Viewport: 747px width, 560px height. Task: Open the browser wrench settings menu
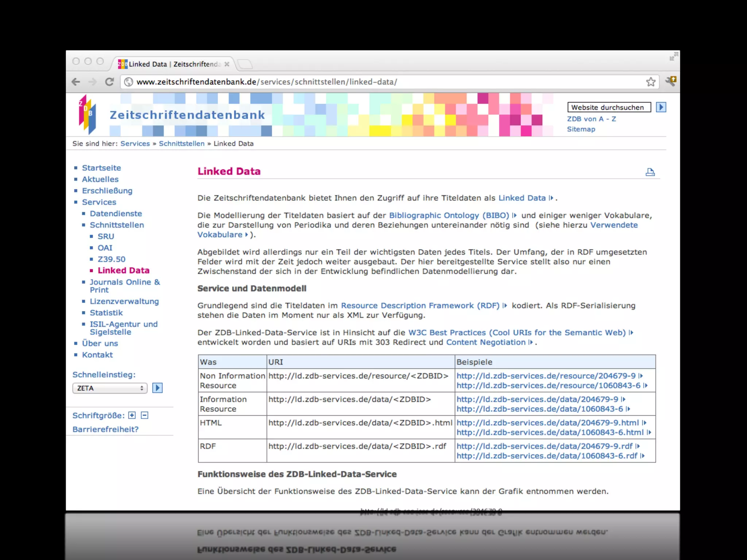click(670, 81)
